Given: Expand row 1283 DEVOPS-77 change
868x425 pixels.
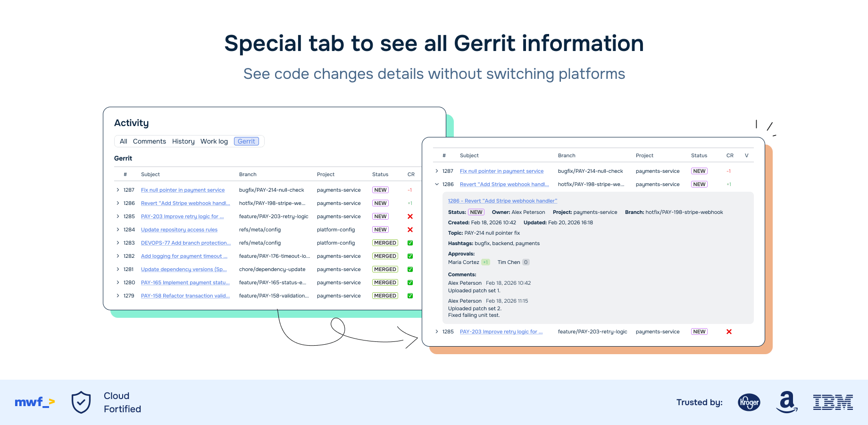Looking at the screenshot, I should tap(118, 243).
